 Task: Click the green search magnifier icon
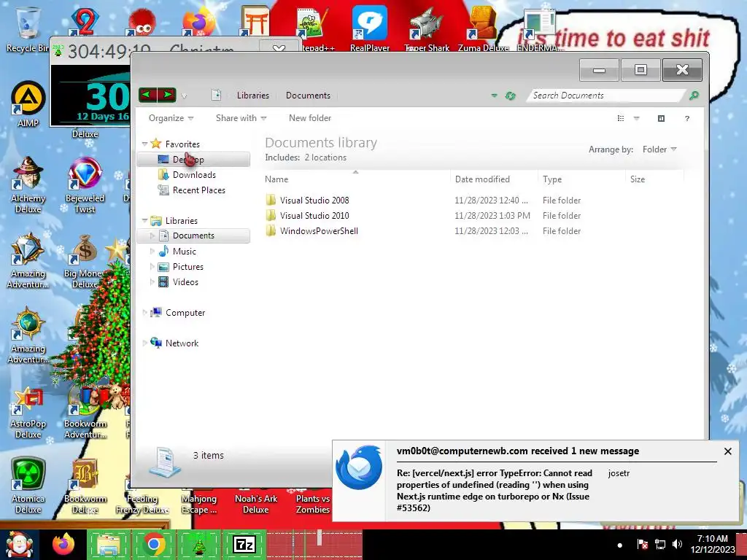694,96
